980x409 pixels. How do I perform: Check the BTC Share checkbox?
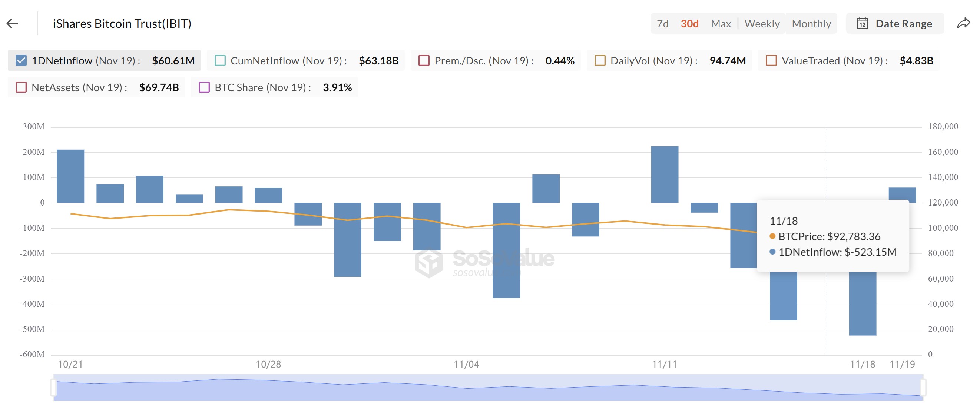[204, 87]
